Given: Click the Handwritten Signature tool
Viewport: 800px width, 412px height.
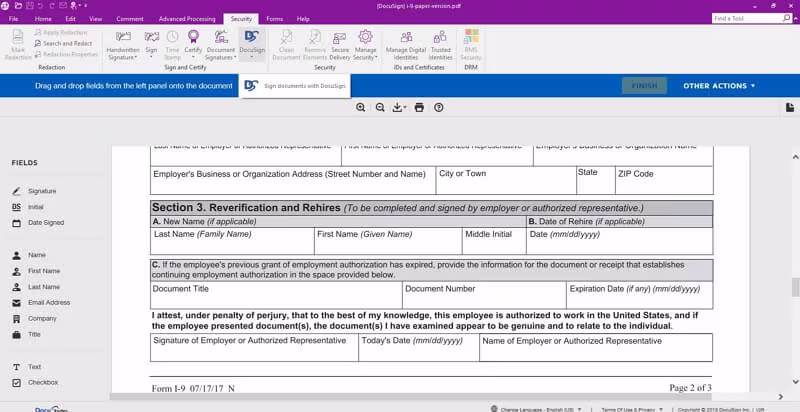Looking at the screenshot, I should tap(123, 44).
